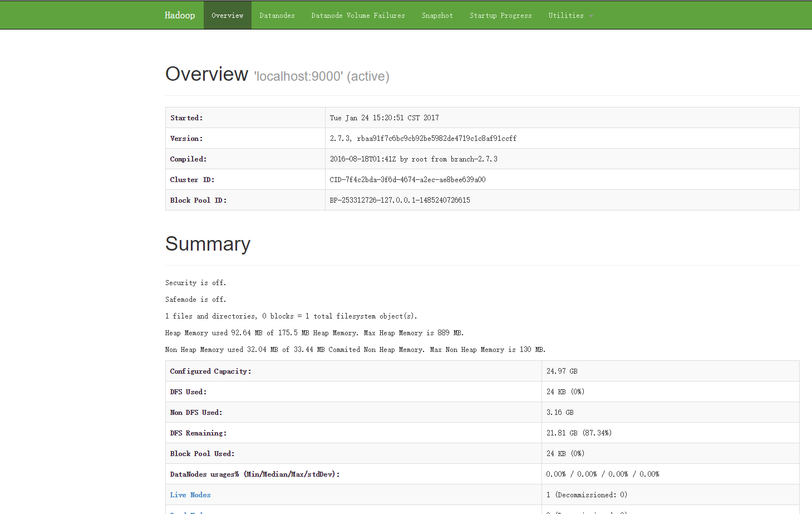Click the 'Version:' label cell
Image resolution: width=812 pixels, height=514 pixels.
tap(245, 138)
